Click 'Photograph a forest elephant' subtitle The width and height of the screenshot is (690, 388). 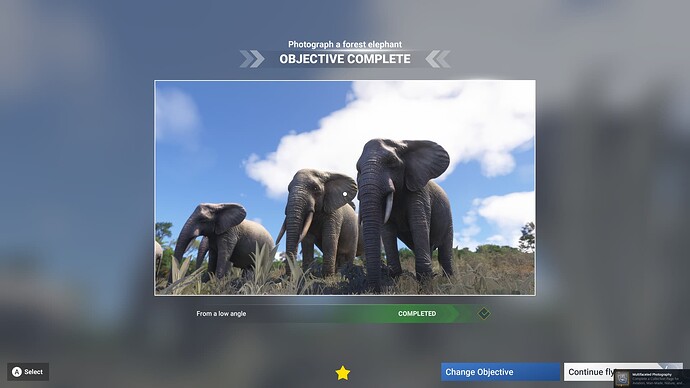[x=345, y=44]
